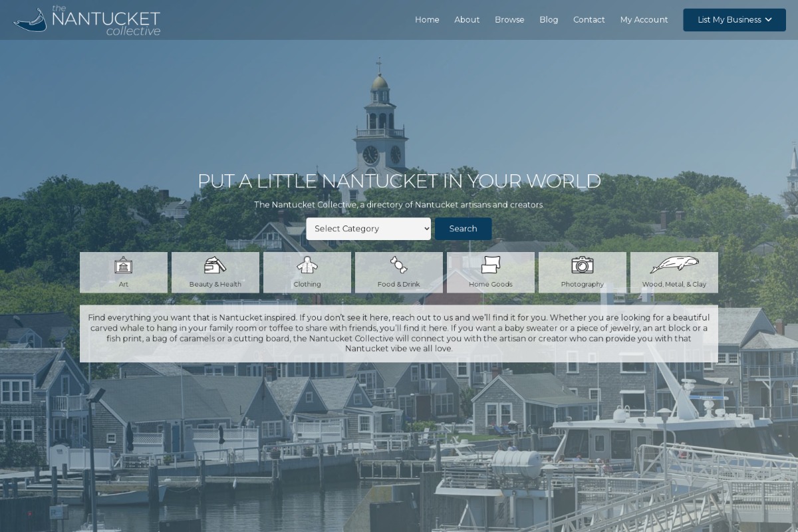The image size is (798, 532).
Task: Follow the Photography label link
Action: point(583,284)
